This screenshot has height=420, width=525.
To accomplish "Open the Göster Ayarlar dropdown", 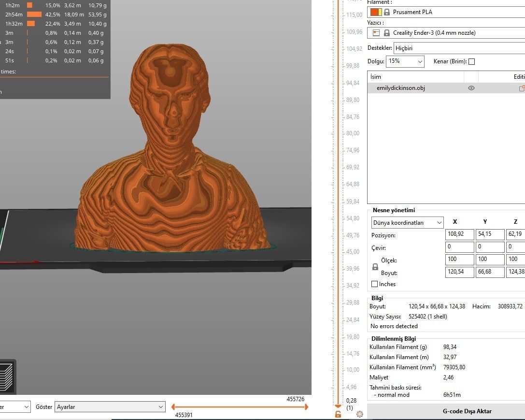I will pos(110,407).
